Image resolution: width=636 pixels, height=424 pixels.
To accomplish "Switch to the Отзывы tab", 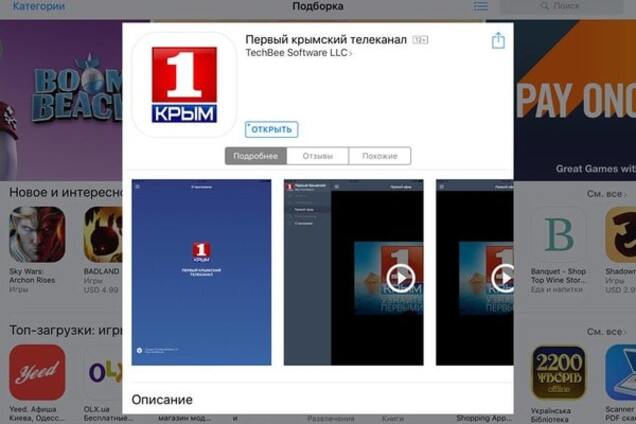I will [317, 156].
